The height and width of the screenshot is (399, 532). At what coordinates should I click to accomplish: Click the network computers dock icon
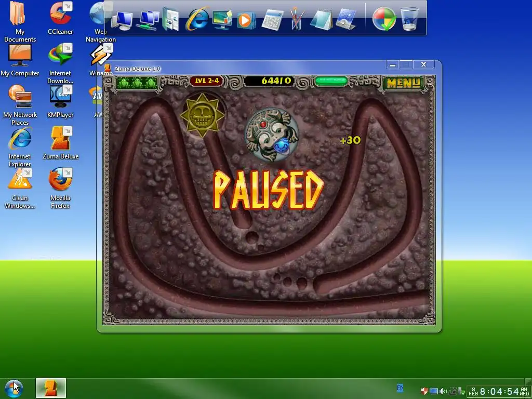148,20
